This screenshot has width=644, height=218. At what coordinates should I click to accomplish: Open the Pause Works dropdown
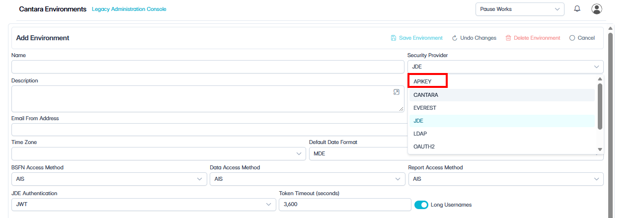coord(520,9)
